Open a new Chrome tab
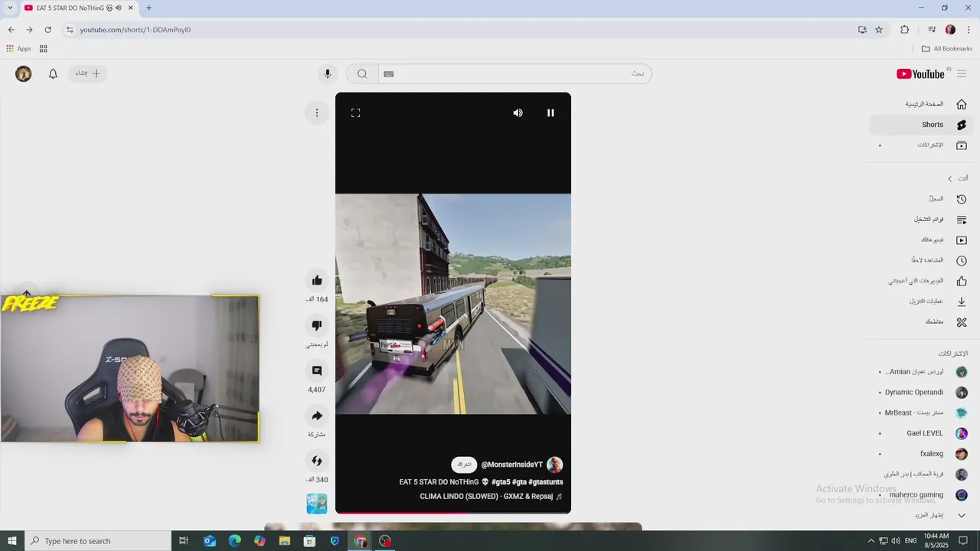The height and width of the screenshot is (551, 980). click(149, 8)
